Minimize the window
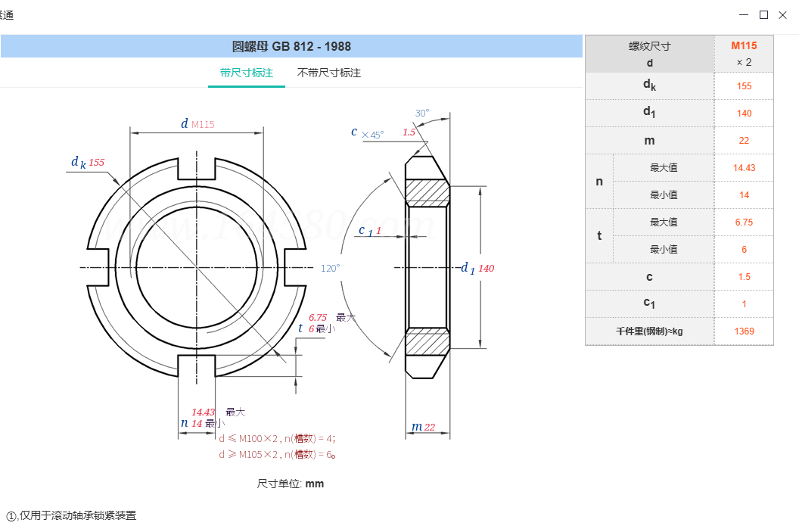The width and height of the screenshot is (799, 532). [x=745, y=15]
